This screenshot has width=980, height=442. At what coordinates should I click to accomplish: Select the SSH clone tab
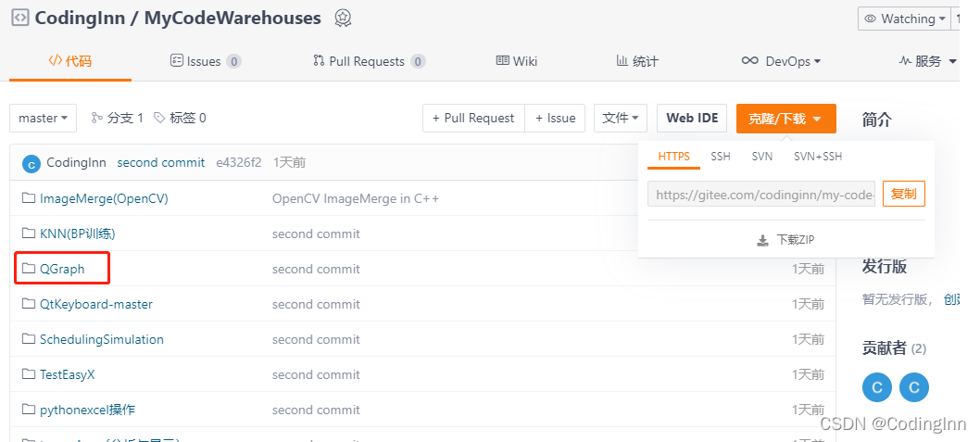point(720,157)
